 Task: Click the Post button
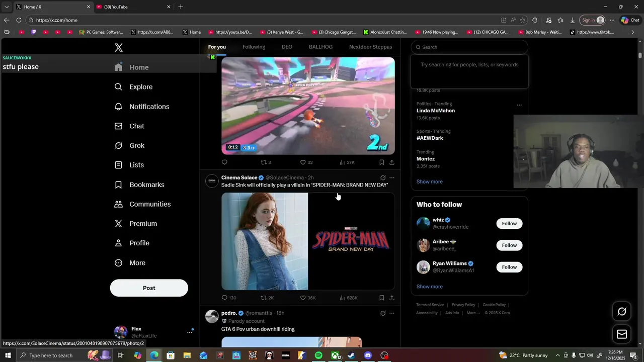[149, 288]
